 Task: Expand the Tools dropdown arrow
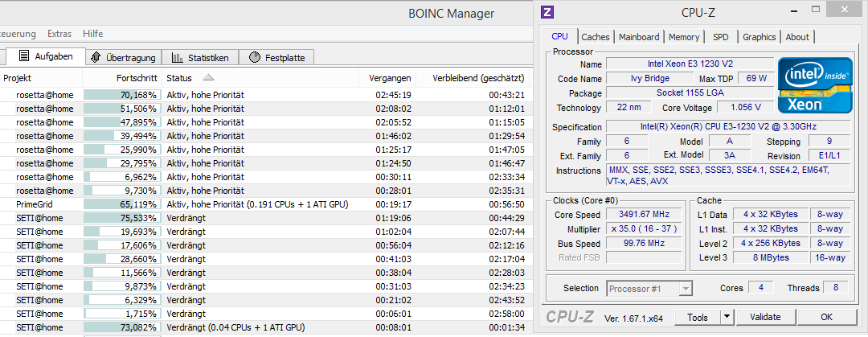727,318
